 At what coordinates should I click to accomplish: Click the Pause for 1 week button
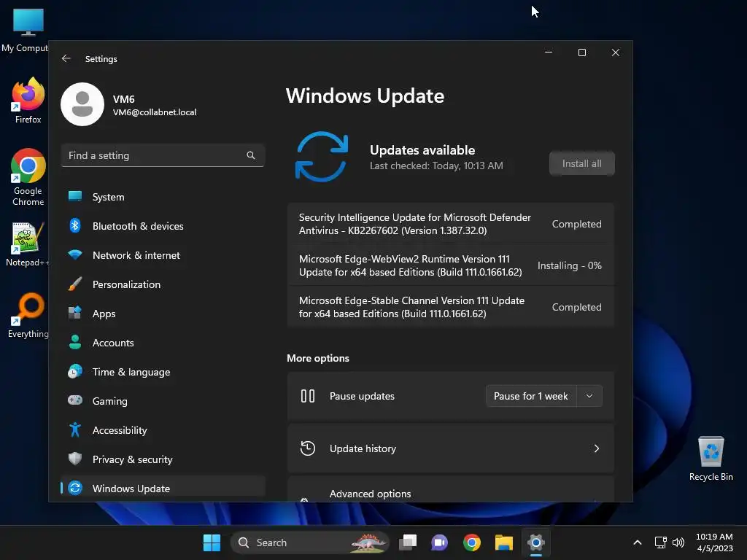coord(531,396)
